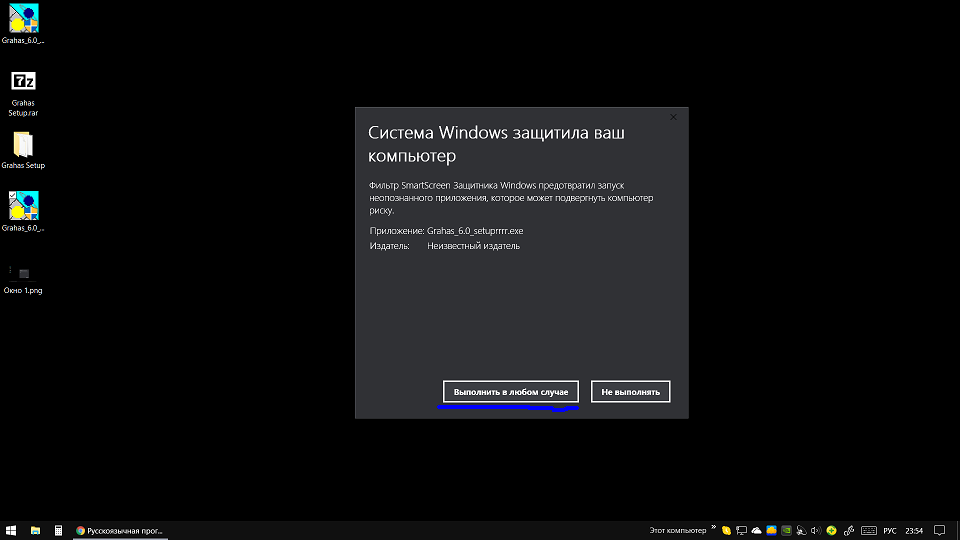Open the Action Center notifications icon
Image resolution: width=960 pixels, height=540 pixels.
pyautogui.click(x=940, y=530)
